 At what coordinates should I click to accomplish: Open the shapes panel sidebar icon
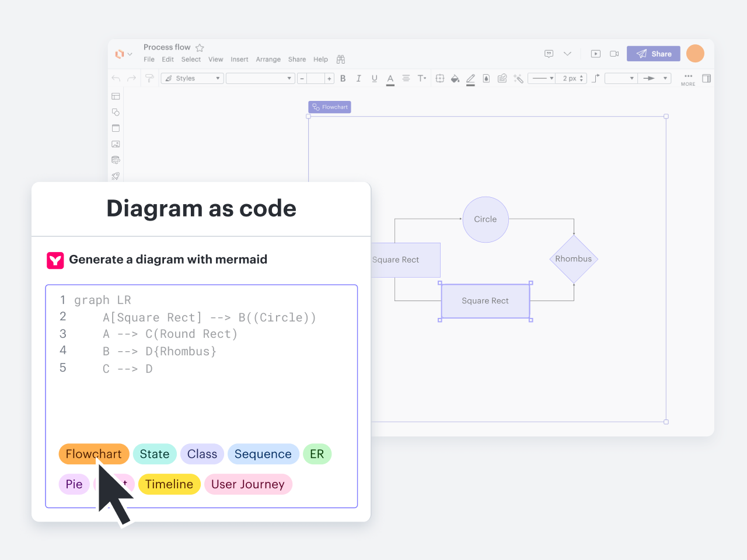click(116, 112)
